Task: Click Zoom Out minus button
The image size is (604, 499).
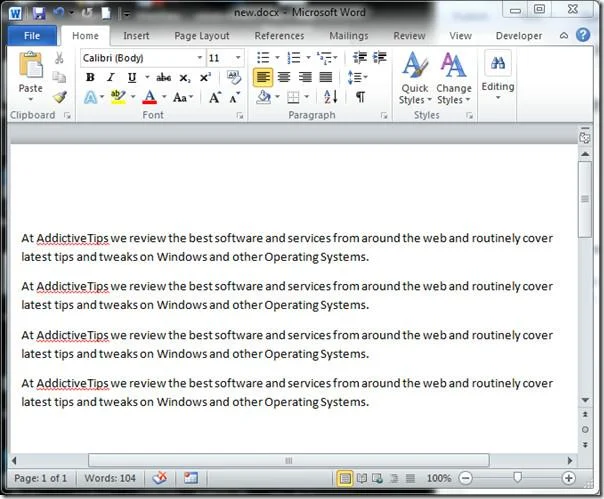Action: coord(465,478)
